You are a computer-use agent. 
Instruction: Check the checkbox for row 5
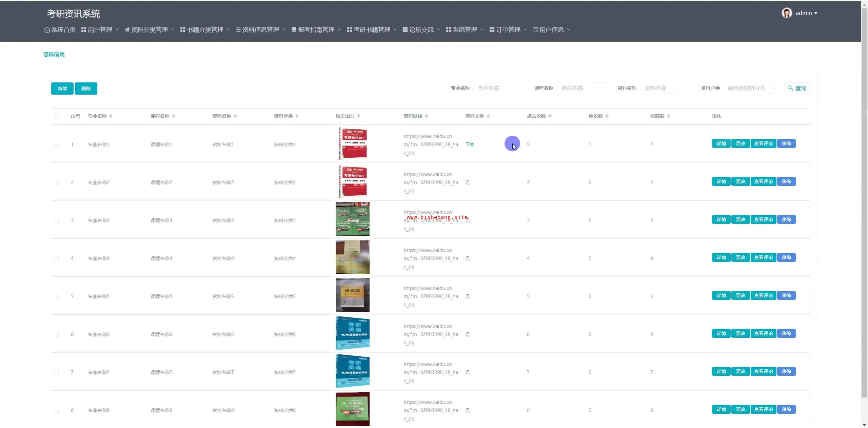[56, 296]
